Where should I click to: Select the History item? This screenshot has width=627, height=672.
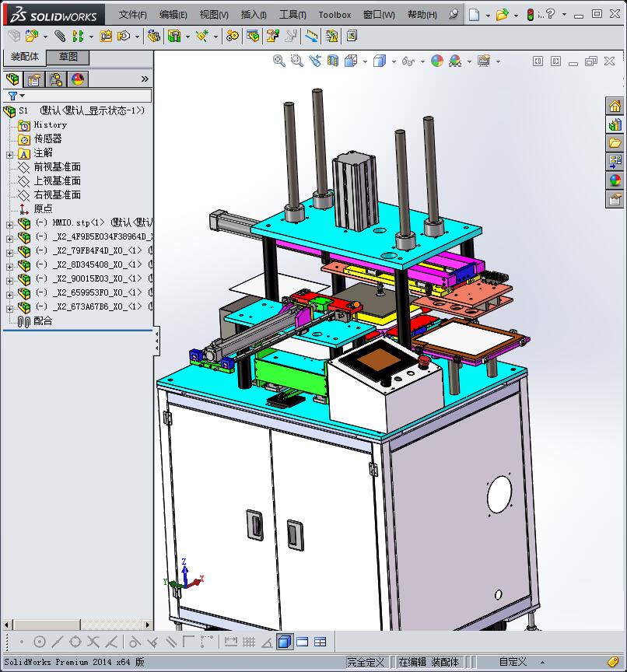pyautogui.click(x=50, y=124)
